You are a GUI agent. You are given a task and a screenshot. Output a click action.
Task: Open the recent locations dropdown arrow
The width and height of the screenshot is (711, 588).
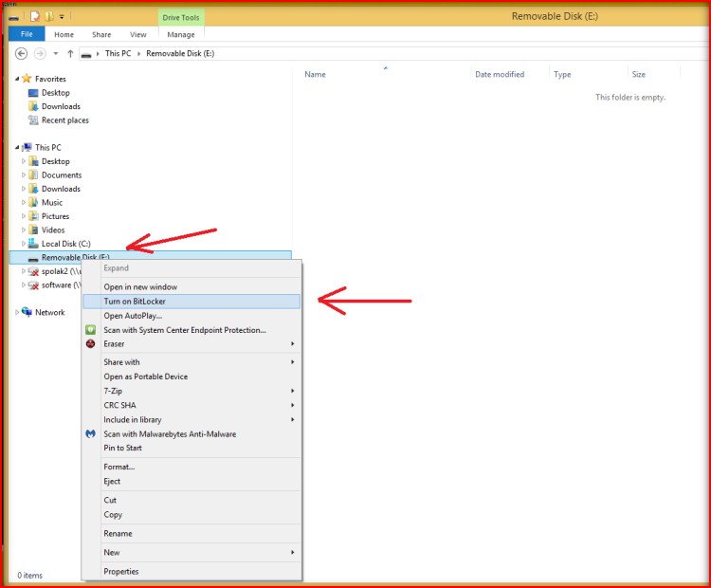pos(56,53)
